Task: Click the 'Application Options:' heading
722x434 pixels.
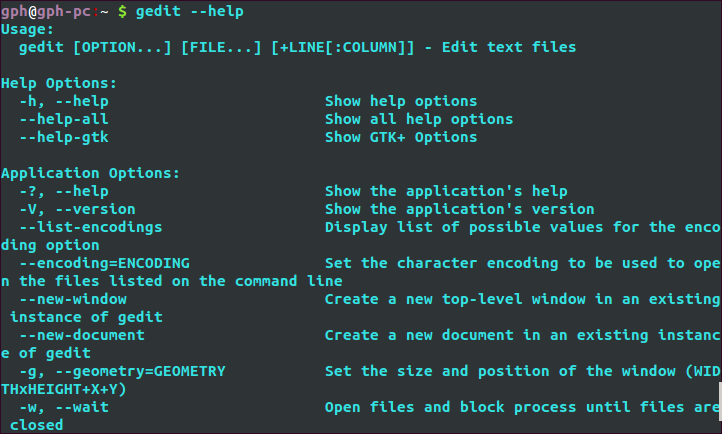Action: [90, 173]
